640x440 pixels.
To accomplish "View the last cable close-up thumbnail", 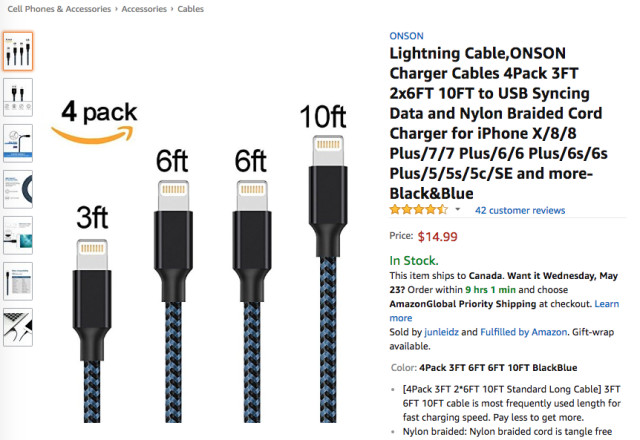I will click(17, 327).
